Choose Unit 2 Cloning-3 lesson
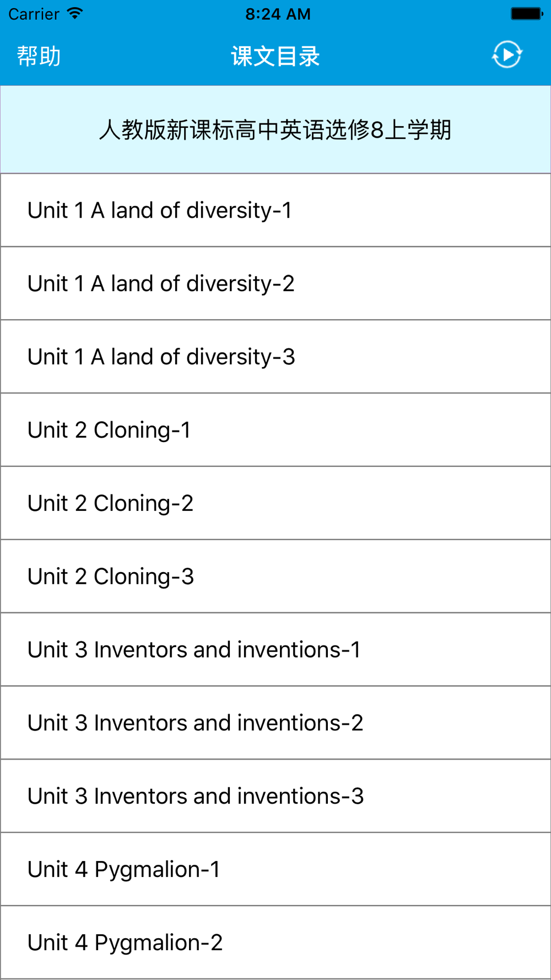 pyautogui.click(x=275, y=577)
